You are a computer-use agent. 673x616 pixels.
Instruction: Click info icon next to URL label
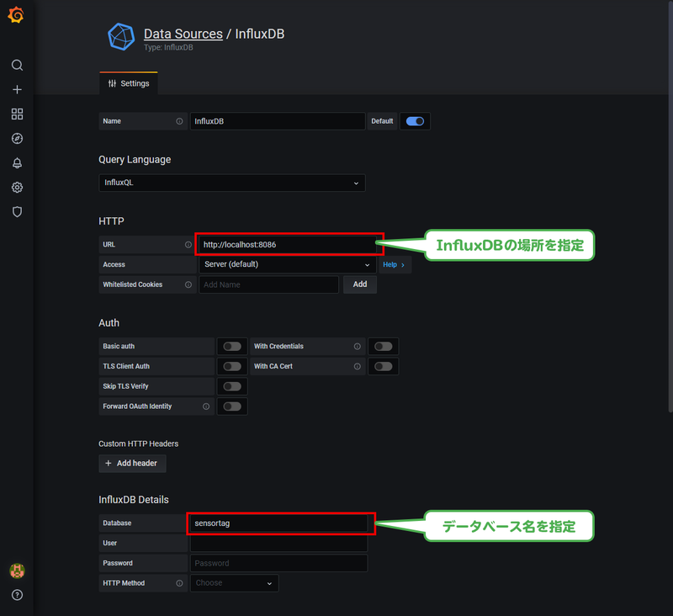pyautogui.click(x=188, y=245)
